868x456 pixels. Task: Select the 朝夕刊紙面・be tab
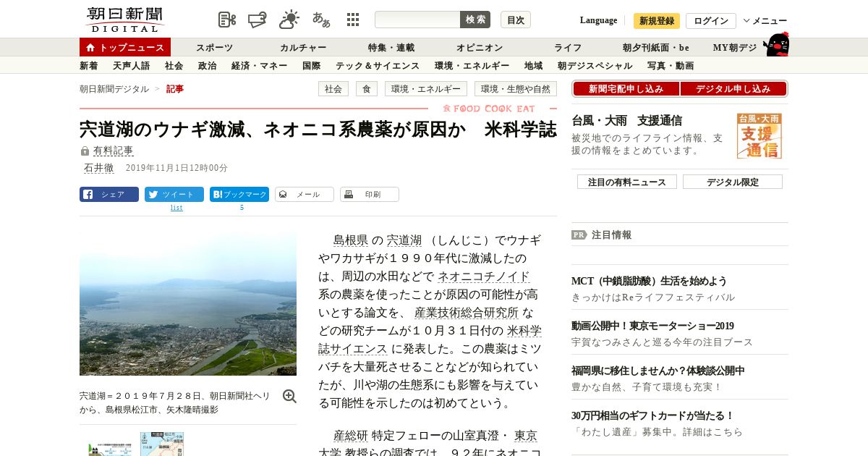pos(656,48)
